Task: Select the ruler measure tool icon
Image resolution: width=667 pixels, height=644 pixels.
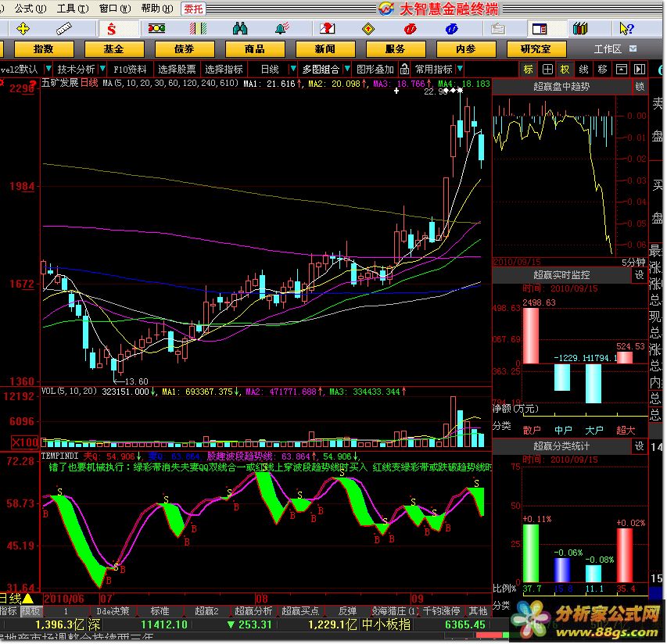Action: pyautogui.click(x=64, y=29)
